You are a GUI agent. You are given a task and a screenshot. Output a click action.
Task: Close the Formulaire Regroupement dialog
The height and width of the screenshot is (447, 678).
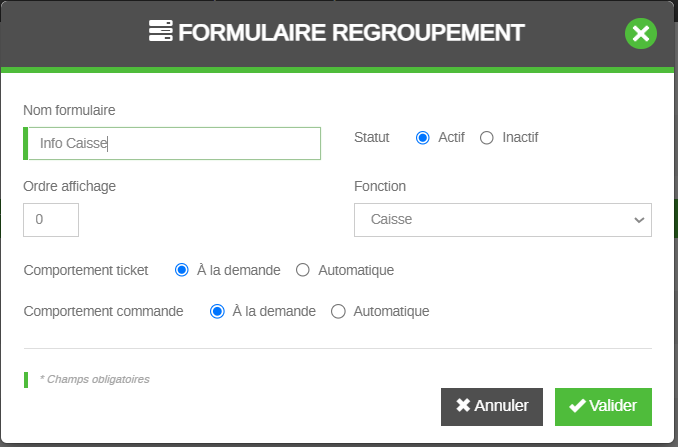(x=640, y=34)
